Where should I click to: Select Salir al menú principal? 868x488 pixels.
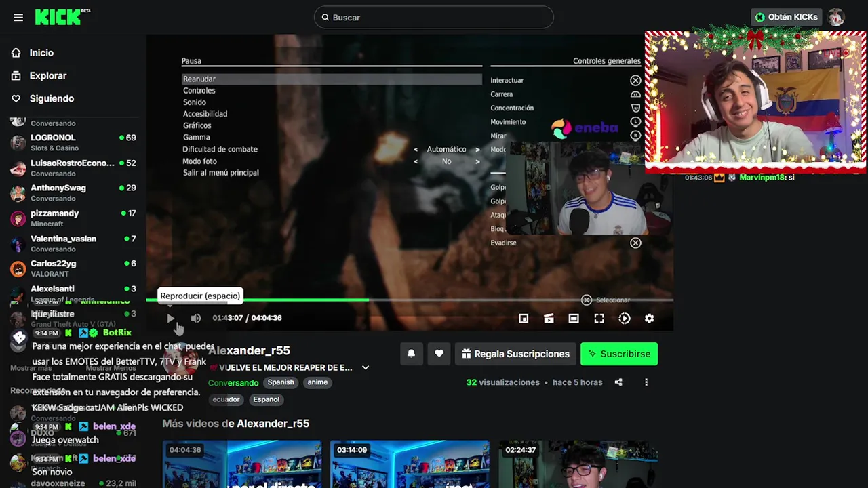point(221,173)
